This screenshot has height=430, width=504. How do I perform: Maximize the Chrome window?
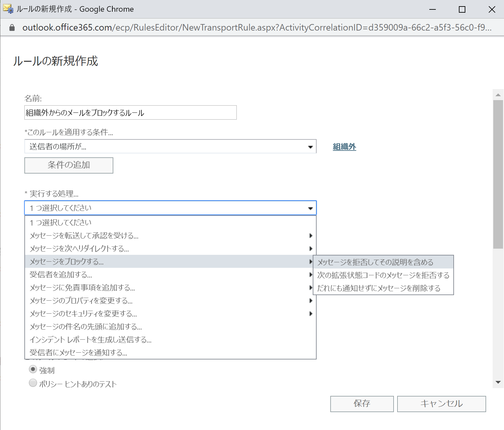[462, 9]
